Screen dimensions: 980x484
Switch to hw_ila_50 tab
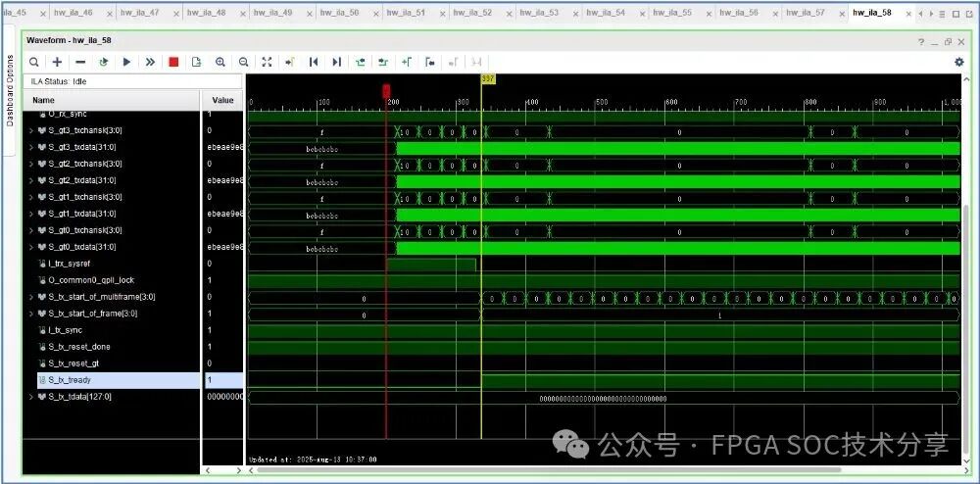339,13
